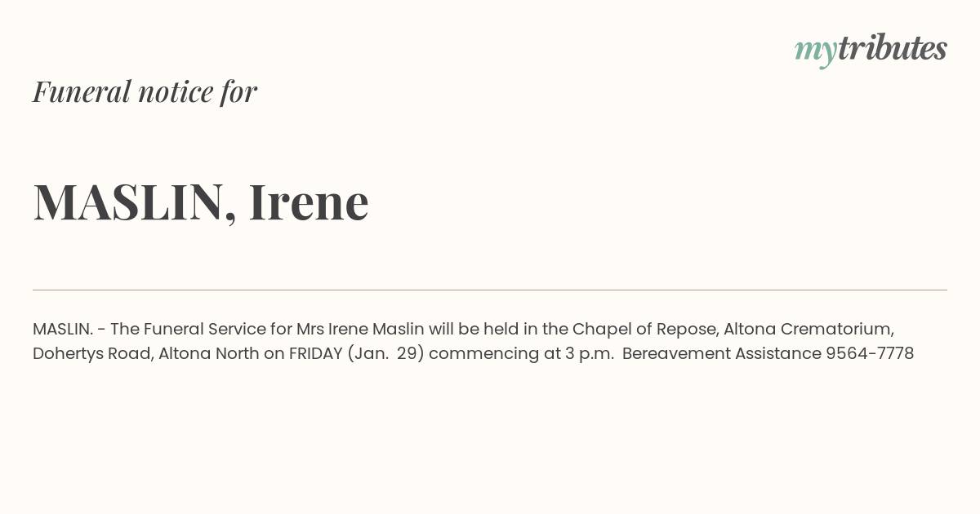
Task: Click the capitalized word "FRIDAY"
Action: pyautogui.click(x=315, y=353)
